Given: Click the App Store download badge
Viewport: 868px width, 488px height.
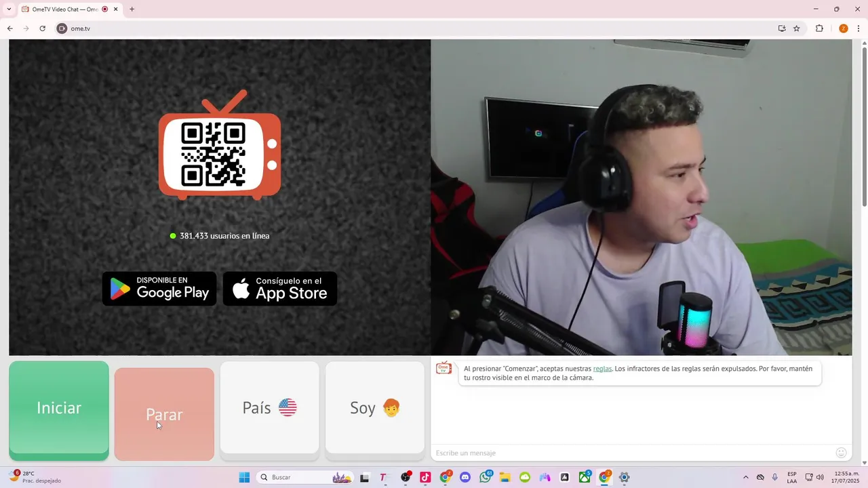Looking at the screenshot, I should [x=280, y=289].
